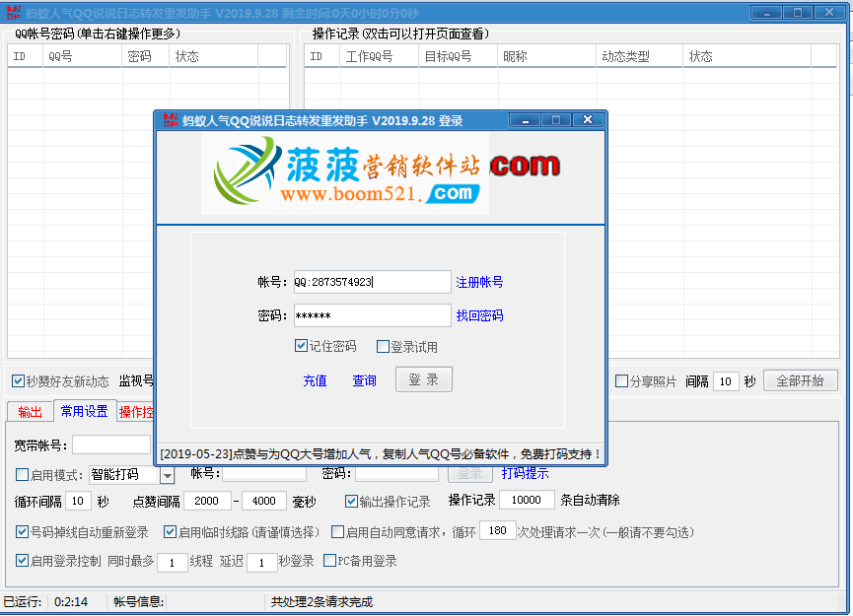Click the 已运行 time value 0:2:14
This screenshot has width=853, height=616.
[71, 602]
